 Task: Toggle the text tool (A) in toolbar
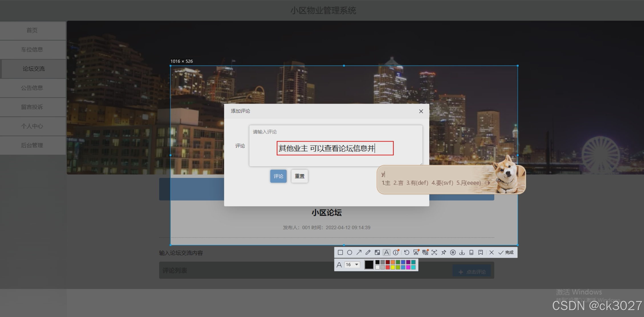click(x=386, y=252)
